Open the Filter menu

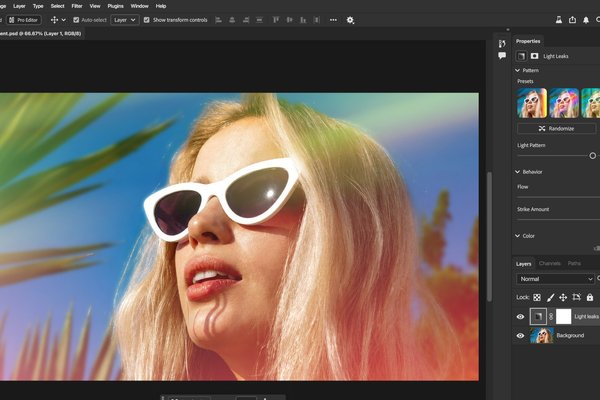pos(77,6)
